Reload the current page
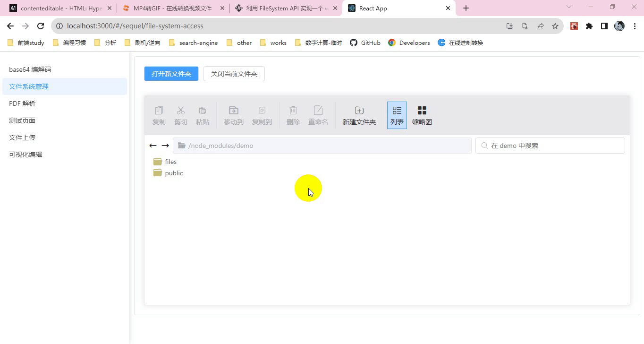The height and width of the screenshot is (344, 644). coord(41,26)
